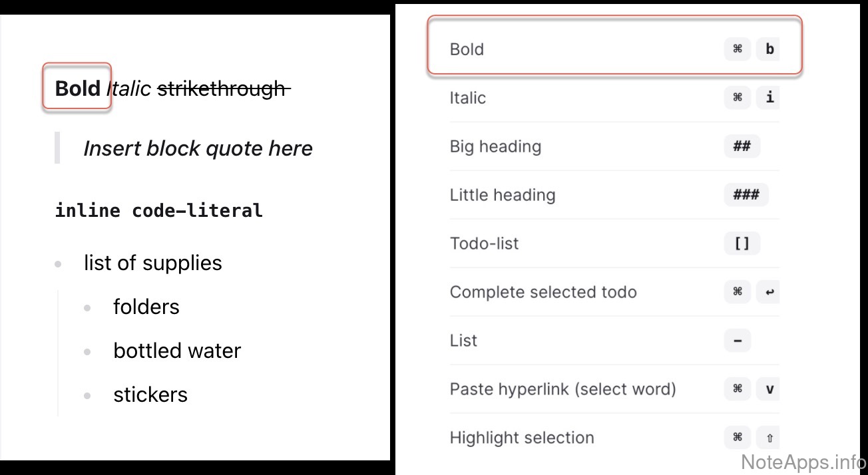Click the dash badge in the List row

tap(737, 341)
